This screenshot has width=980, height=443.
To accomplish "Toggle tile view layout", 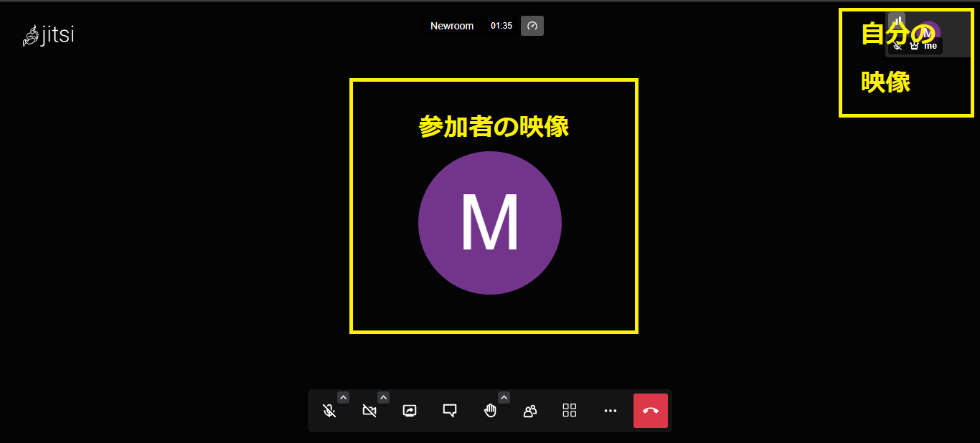I will tap(570, 411).
